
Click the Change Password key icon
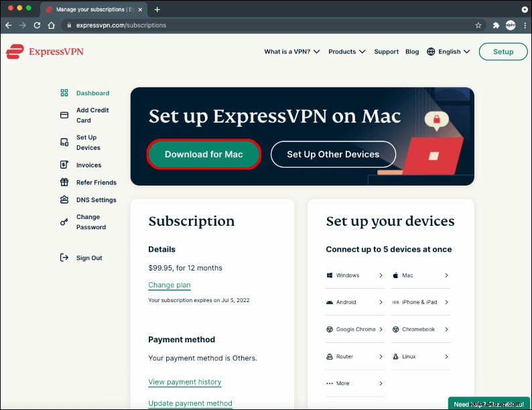pyautogui.click(x=64, y=222)
